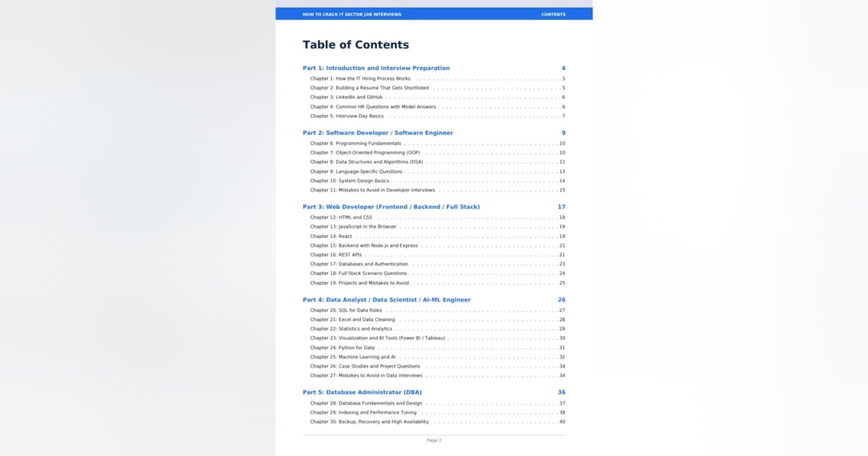Image resolution: width=868 pixels, height=456 pixels.
Task: Open Chapter 17: Databases and Authentication
Action: pyautogui.click(x=358, y=264)
